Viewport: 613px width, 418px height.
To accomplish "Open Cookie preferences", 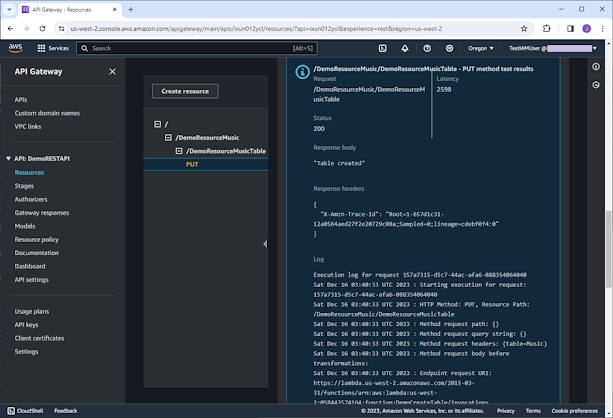I will pos(575,411).
